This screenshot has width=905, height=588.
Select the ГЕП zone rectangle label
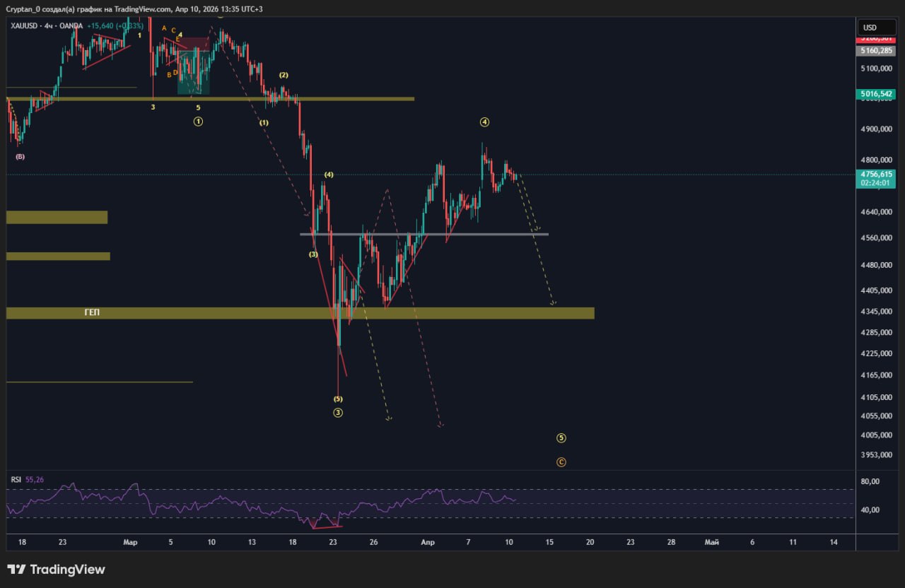(92, 312)
